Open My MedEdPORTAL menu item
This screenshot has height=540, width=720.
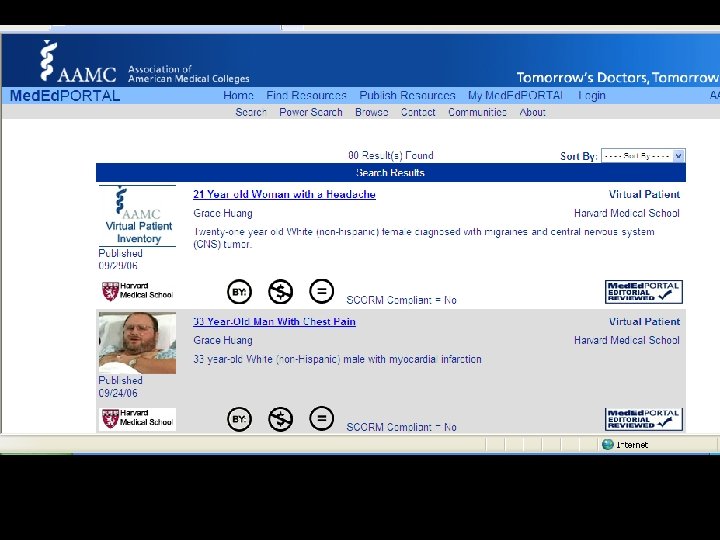[x=516, y=96]
